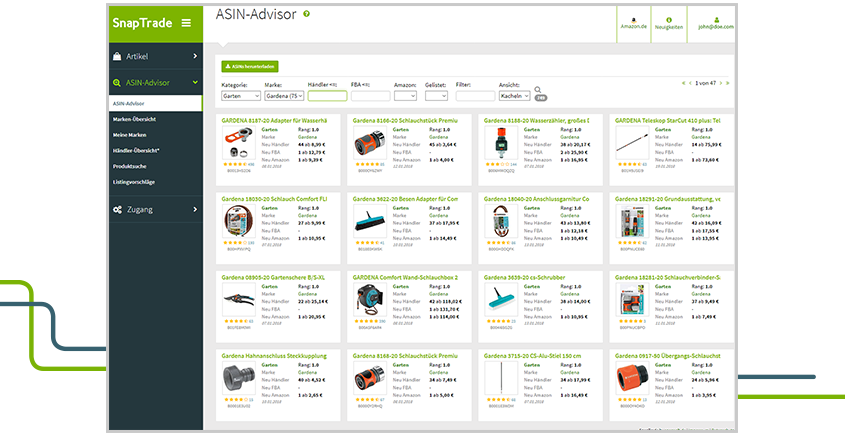Click into the FBA <= input field
Viewport: 845px width, 434px height.
[370, 96]
